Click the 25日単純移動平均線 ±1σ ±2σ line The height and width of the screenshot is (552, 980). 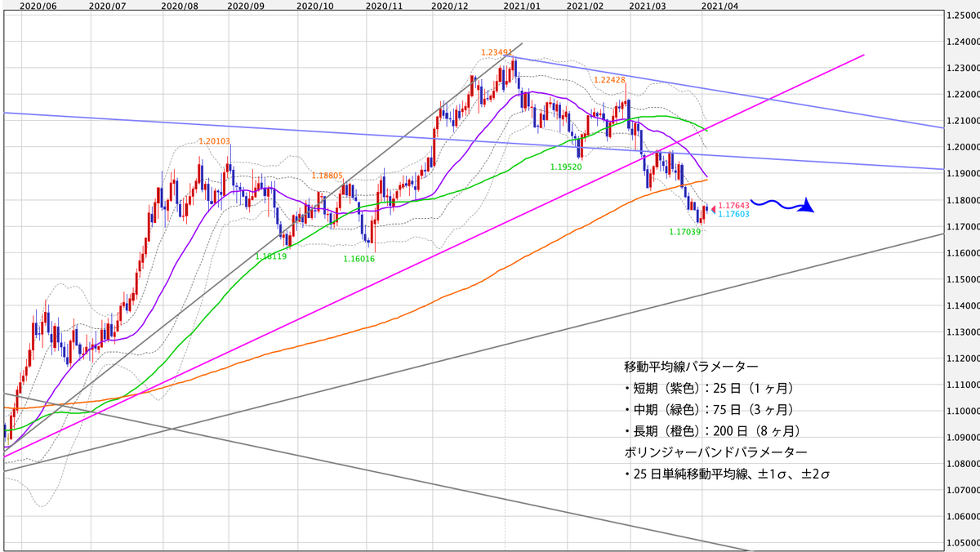pyautogui.click(x=728, y=474)
